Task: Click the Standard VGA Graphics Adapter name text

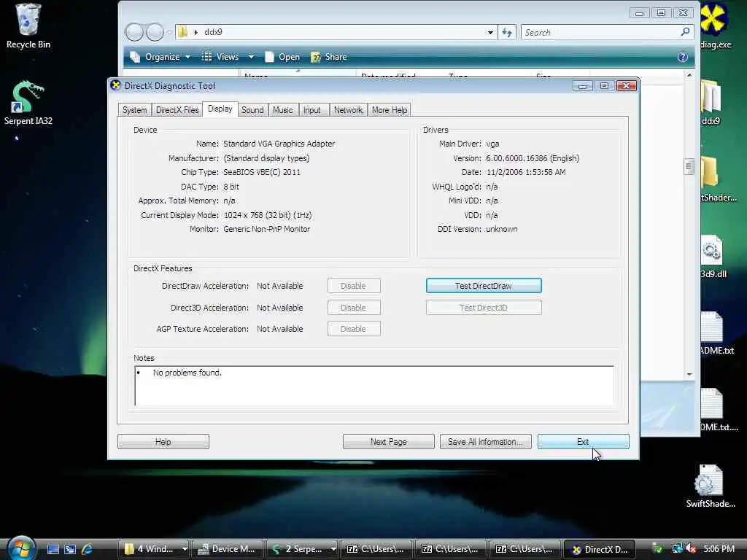Action: pyautogui.click(x=279, y=144)
